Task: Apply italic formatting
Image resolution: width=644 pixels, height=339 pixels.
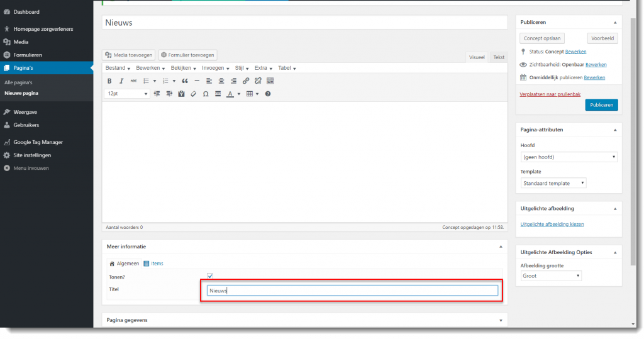Action: [121, 81]
